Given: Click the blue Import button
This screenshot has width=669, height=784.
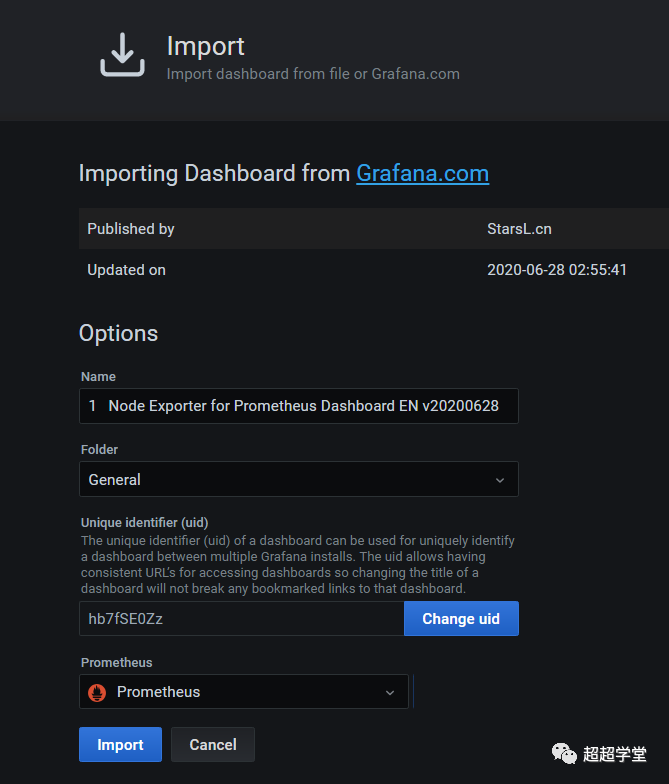Looking at the screenshot, I should point(120,745).
